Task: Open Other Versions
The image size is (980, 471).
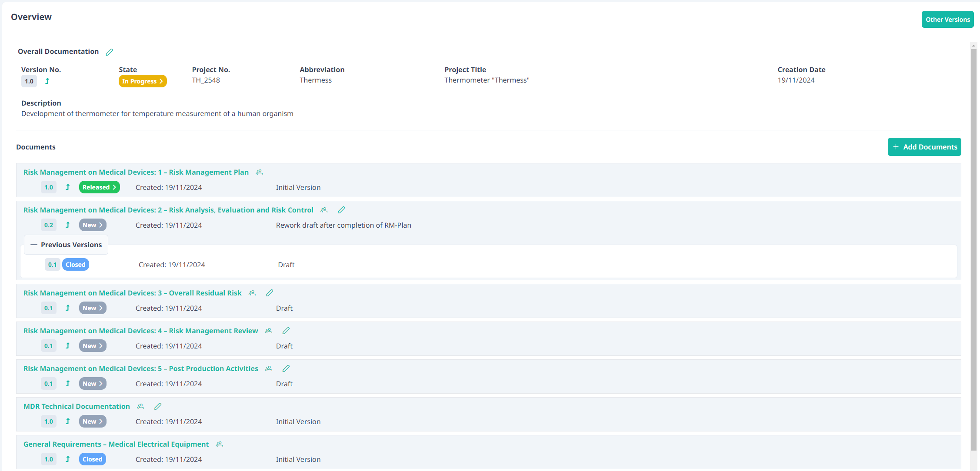Action: pos(947,19)
